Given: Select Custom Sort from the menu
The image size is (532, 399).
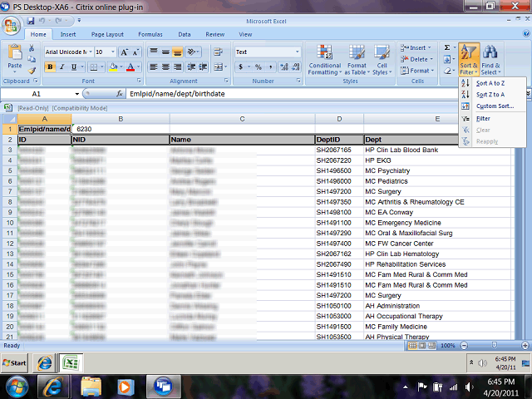Looking at the screenshot, I should (495, 106).
